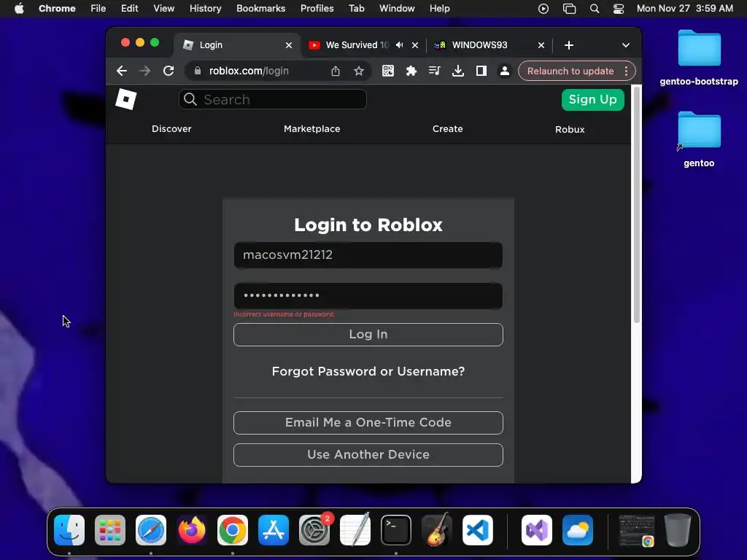Select the gentoo desktop folder alias
Image resolution: width=747 pixels, height=560 pixels.
point(699,139)
